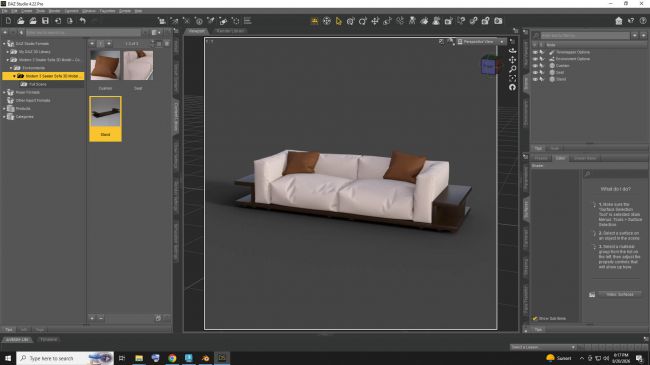Click the Undo arrow in toolbar
The image size is (650, 365).
(82, 21)
